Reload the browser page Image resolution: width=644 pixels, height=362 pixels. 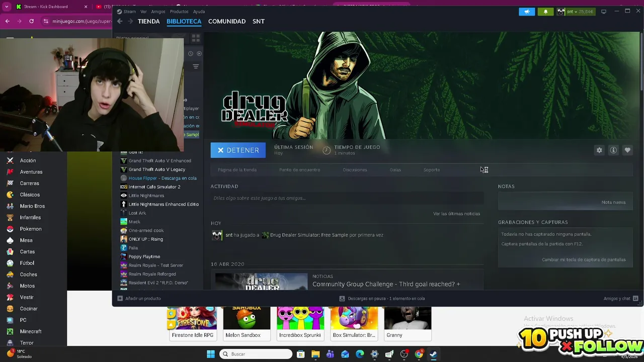point(31,21)
